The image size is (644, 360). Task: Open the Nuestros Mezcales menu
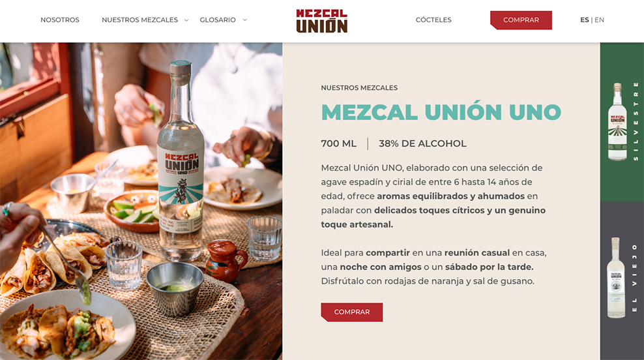(x=139, y=20)
